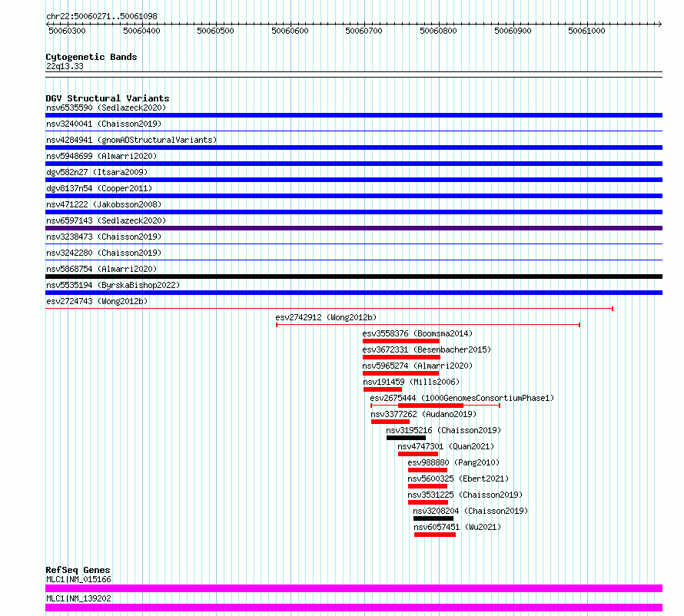
Task: Select esv2724743 (Wong2012b) label
Action: (97, 301)
